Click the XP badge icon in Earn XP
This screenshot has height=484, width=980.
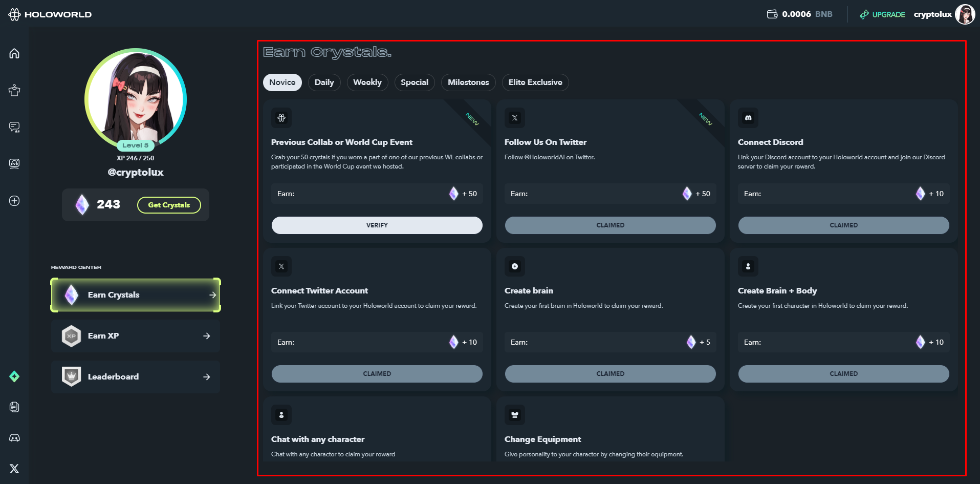tap(72, 336)
